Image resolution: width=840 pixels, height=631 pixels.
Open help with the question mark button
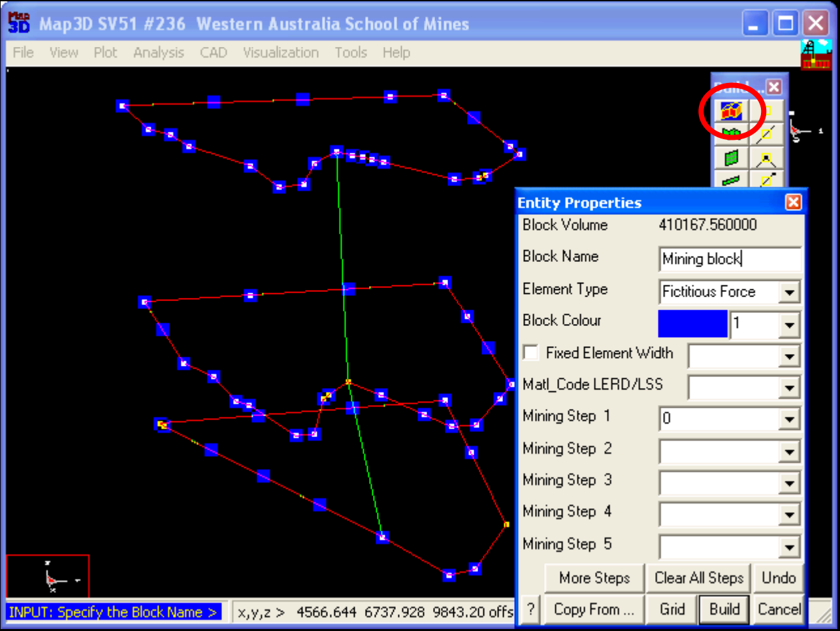point(530,610)
